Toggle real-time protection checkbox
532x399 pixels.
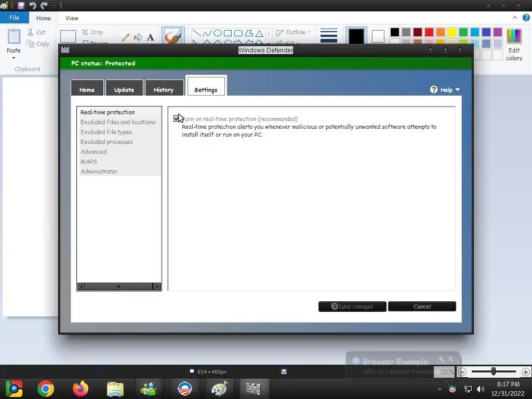[176, 118]
